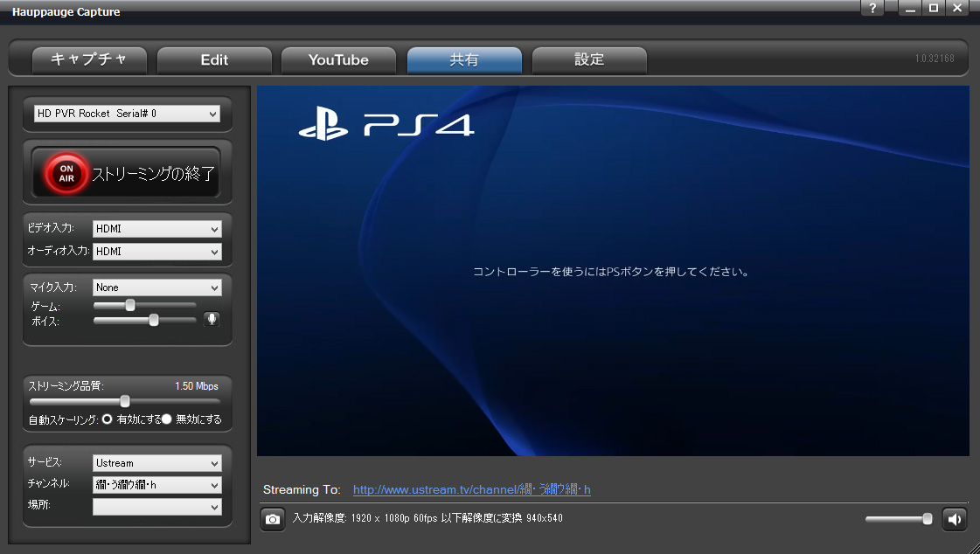Open the HD PVR Rocket device dropdown
980x554 pixels.
coord(127,113)
